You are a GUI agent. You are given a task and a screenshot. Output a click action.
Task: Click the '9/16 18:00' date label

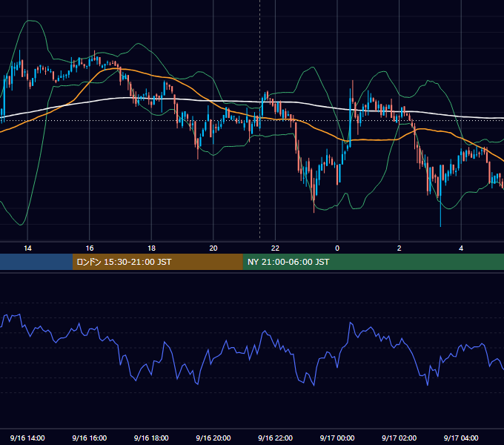pos(151,438)
